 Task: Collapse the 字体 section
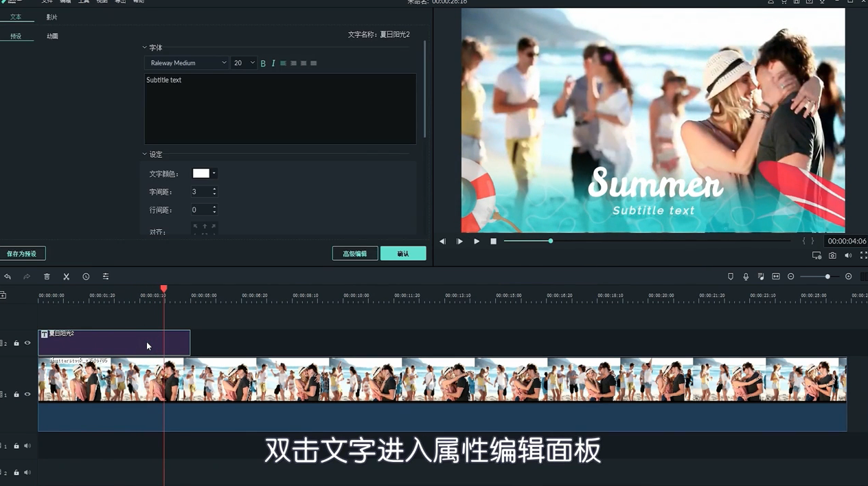pyautogui.click(x=145, y=47)
